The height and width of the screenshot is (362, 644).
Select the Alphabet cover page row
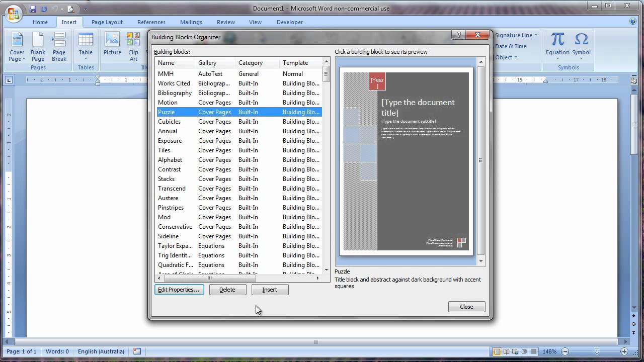238,160
